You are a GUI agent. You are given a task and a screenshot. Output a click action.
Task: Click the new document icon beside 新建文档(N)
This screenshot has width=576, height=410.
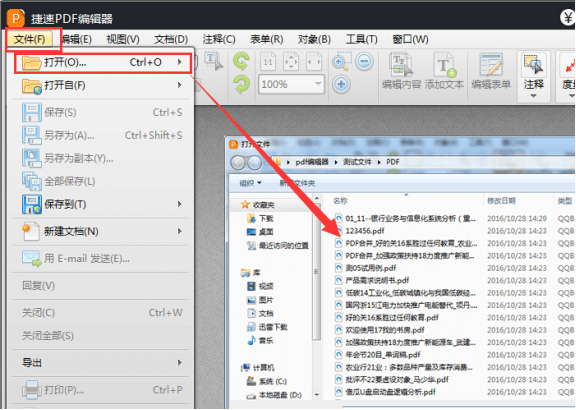[x=30, y=232]
